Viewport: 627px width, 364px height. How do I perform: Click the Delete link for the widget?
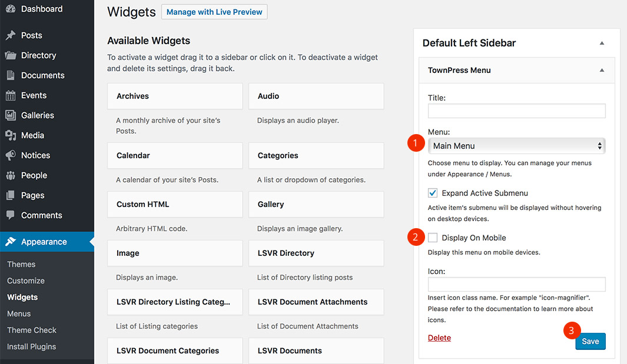click(439, 338)
